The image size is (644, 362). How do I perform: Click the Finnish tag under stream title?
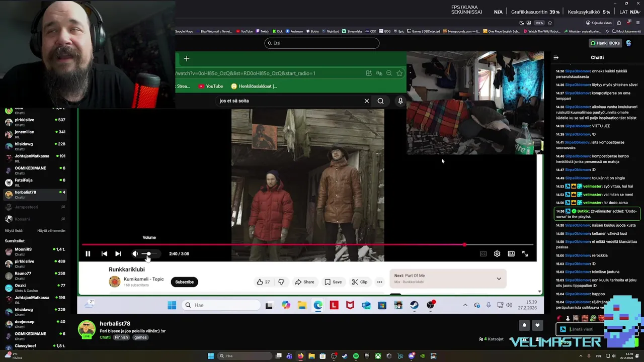tap(121, 337)
